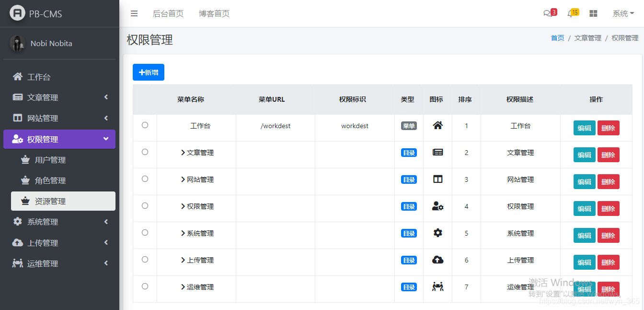Click the gear icon in 系统管理 row

[437, 233]
